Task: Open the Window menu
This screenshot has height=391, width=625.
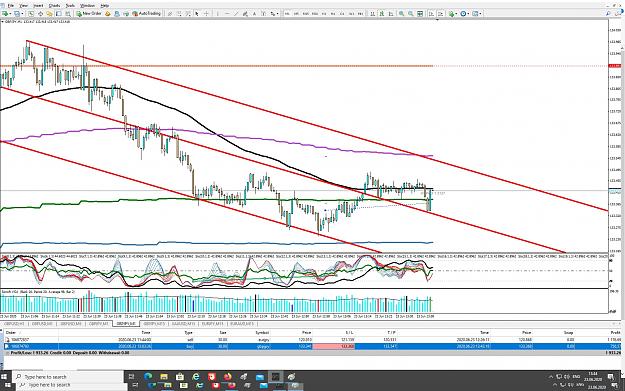Action: 87,6
